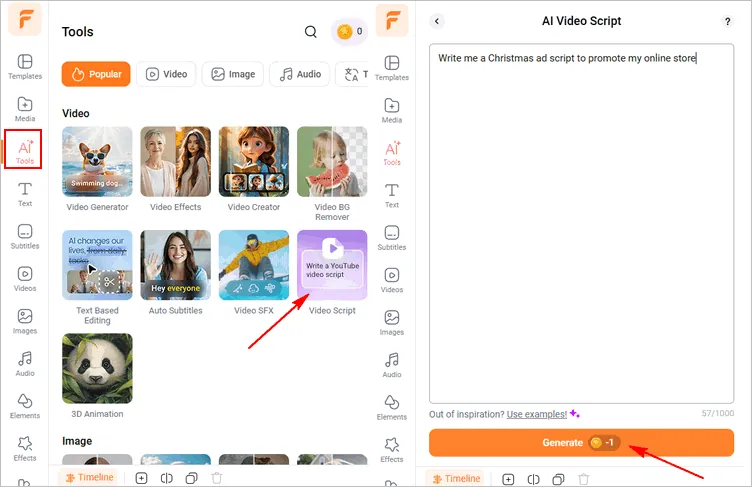This screenshot has height=487, width=752.
Task: Open Images in the left window sidebar
Action: (25, 321)
